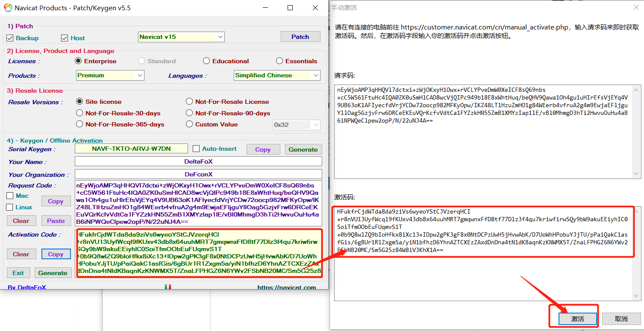Click up arrow of 请求码 box scrollbar
This screenshot has width=644, height=331.
[x=637, y=89]
